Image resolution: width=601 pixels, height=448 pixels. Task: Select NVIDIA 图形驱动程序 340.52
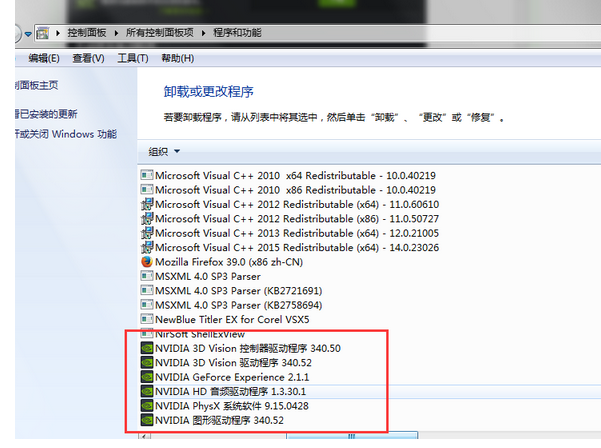[x=219, y=420]
